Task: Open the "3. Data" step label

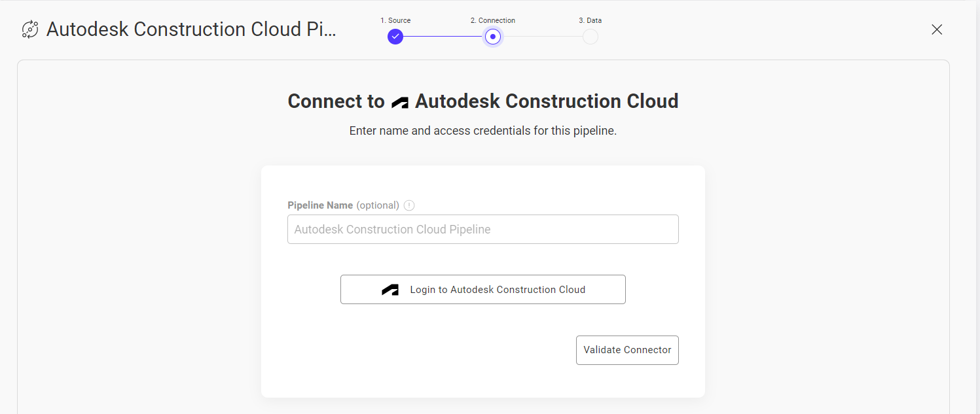Action: click(590, 20)
